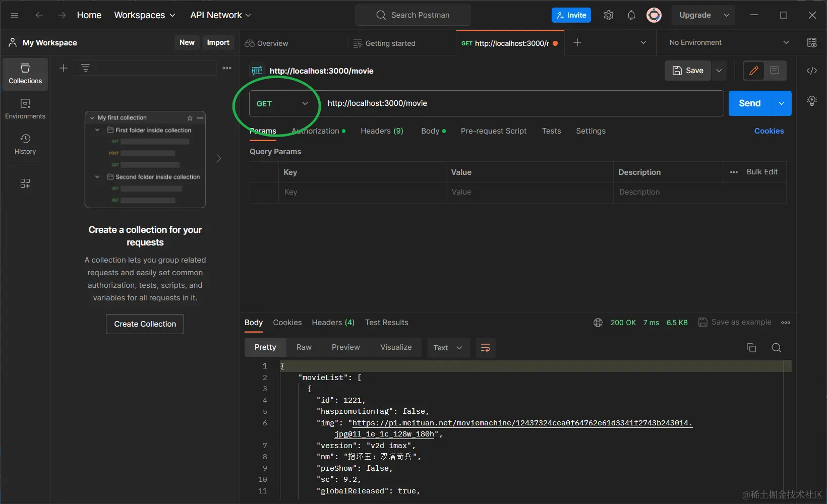Viewport: 827px width, 504px height.
Task: Open the environment quick look icon
Action: point(812,43)
